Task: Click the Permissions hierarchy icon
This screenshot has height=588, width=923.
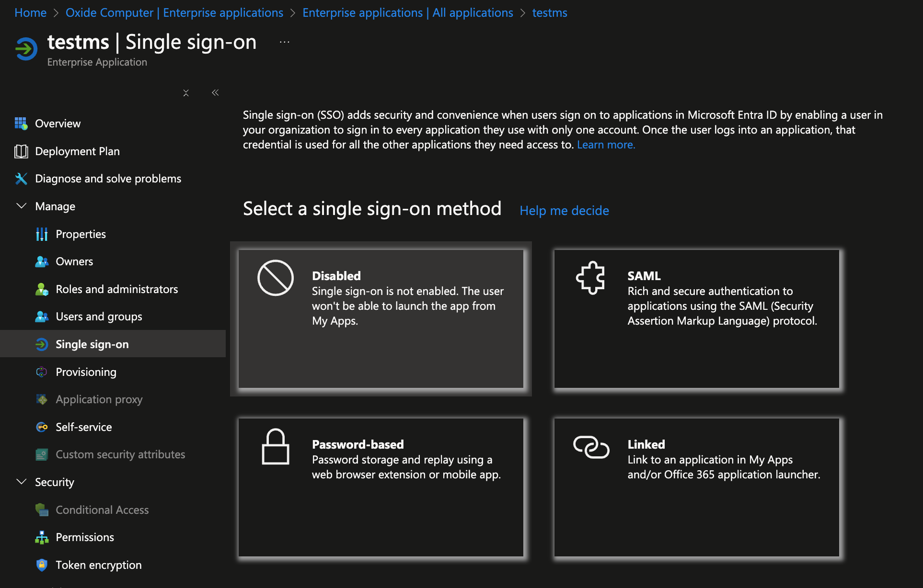Action: [x=42, y=537]
